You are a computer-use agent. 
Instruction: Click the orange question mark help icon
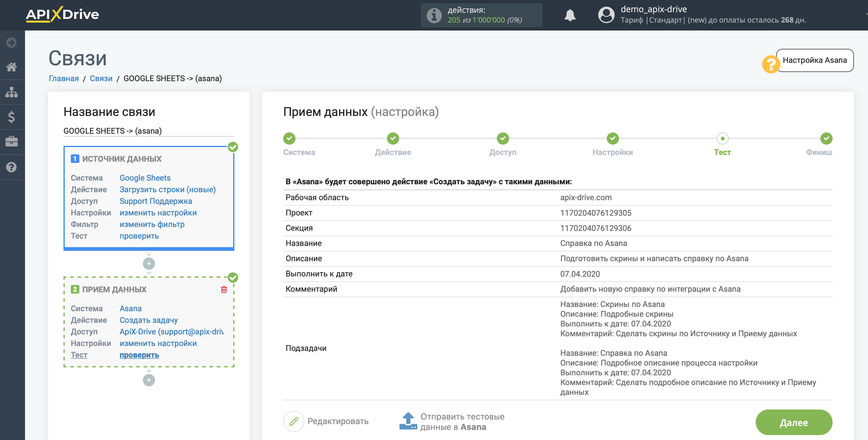coord(771,64)
